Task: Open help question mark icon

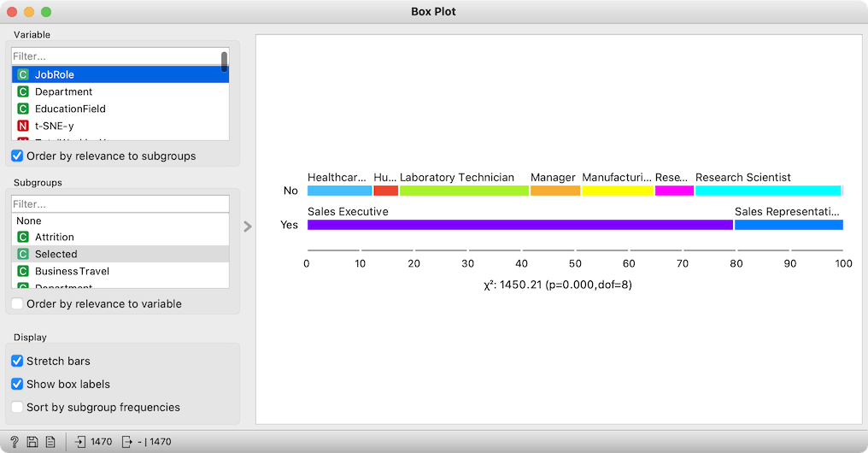Action: tap(15, 442)
